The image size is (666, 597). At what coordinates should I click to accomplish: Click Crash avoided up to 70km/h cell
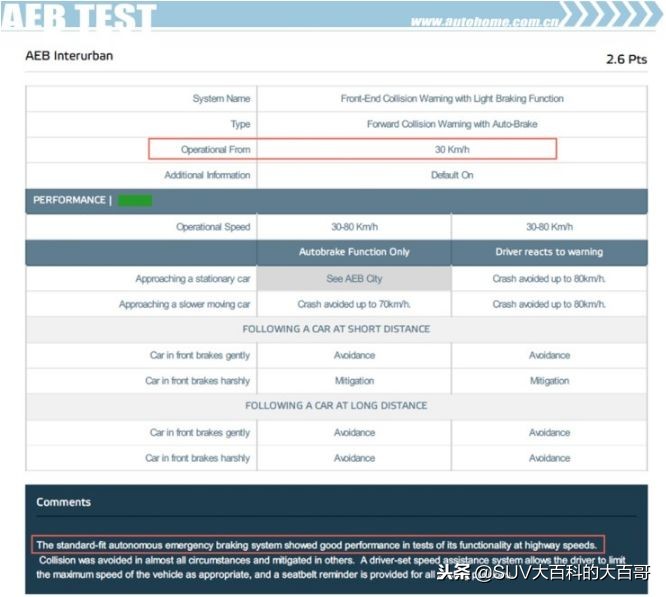(354, 304)
